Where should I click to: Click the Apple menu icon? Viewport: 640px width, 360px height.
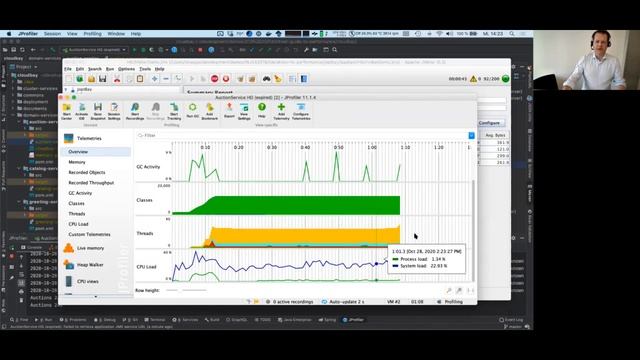click(9, 34)
